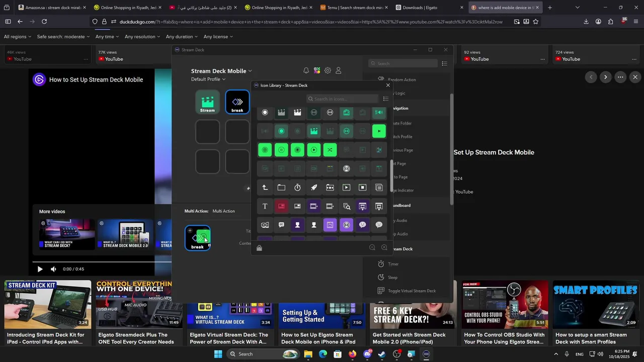644x362 pixels.
Task: Open the Stream Deck user account icon
Action: pos(339,71)
